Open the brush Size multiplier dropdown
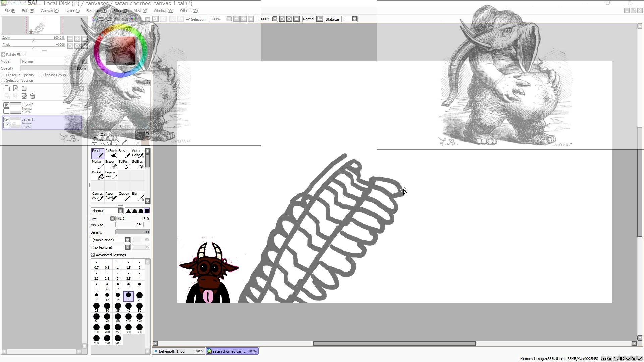 tap(113, 219)
